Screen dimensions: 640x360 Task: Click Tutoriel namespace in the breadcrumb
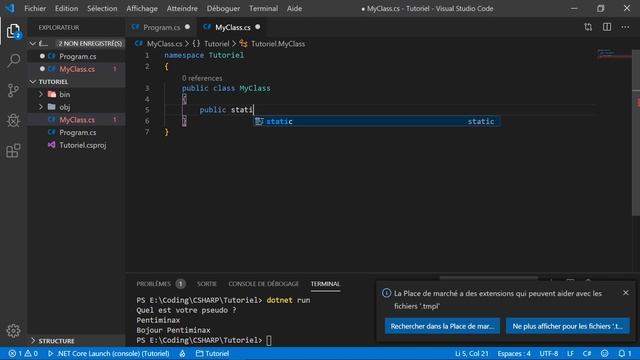tap(216, 44)
